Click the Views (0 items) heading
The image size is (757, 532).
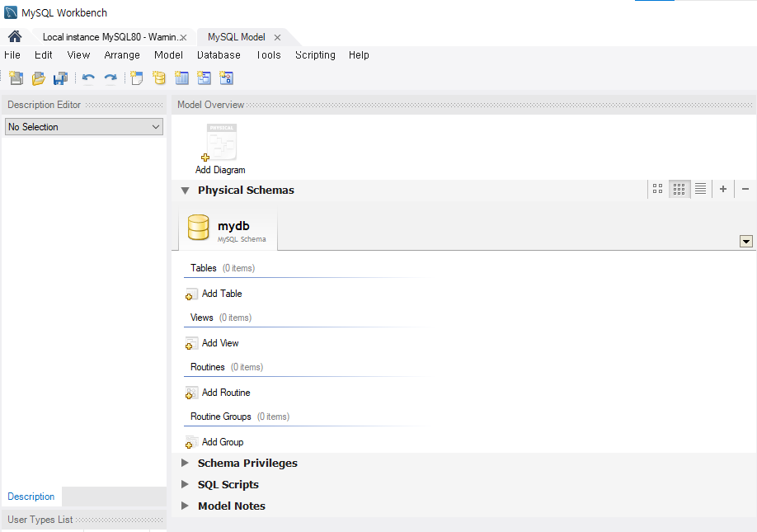pos(221,318)
